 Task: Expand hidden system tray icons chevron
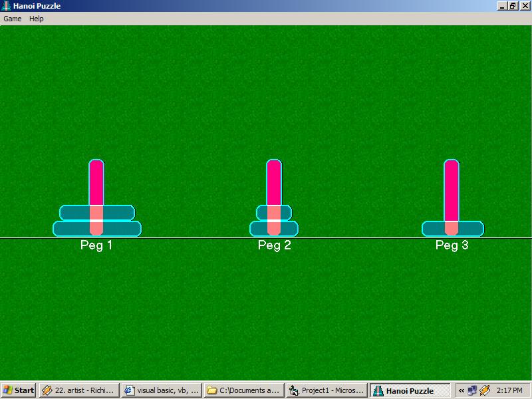pyautogui.click(x=461, y=390)
